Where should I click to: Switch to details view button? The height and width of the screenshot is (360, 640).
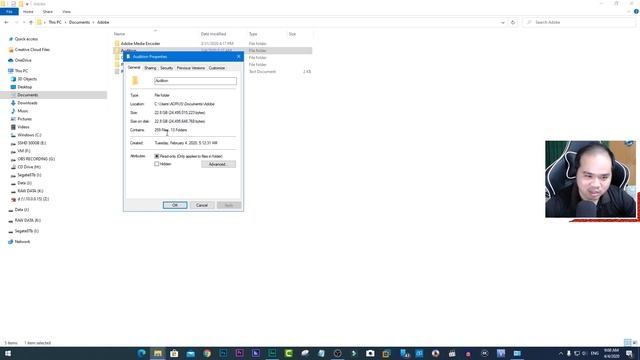tap(627, 342)
